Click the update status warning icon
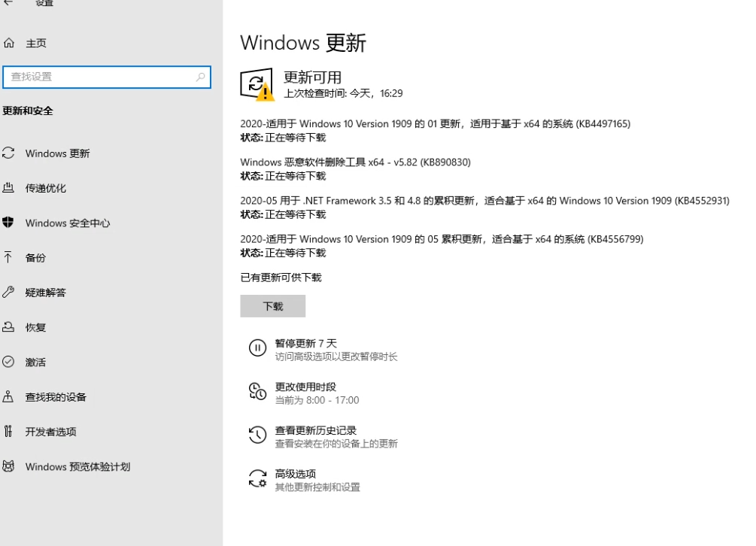The height and width of the screenshot is (546, 756). point(257,84)
